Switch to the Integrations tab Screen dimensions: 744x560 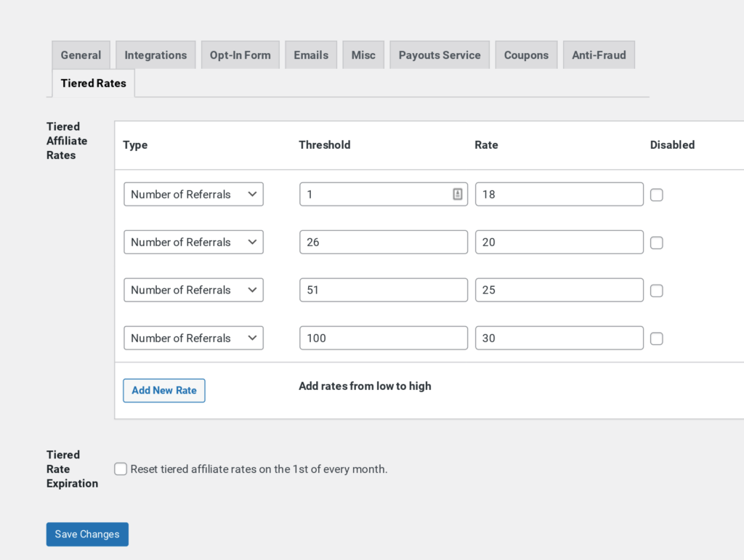(155, 55)
